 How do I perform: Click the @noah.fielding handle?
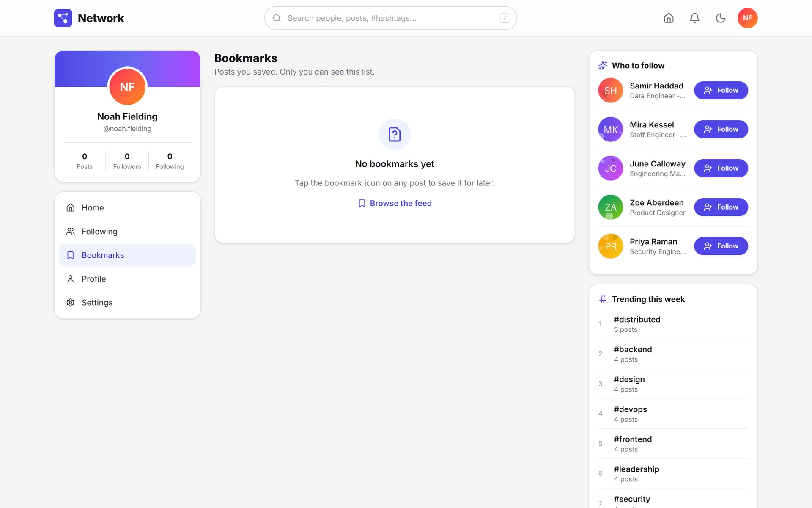tap(127, 129)
